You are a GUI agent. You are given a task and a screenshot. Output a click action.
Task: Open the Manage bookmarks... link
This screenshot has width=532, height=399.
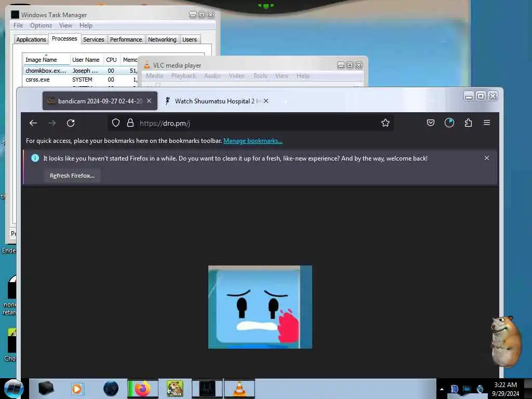pyautogui.click(x=253, y=141)
